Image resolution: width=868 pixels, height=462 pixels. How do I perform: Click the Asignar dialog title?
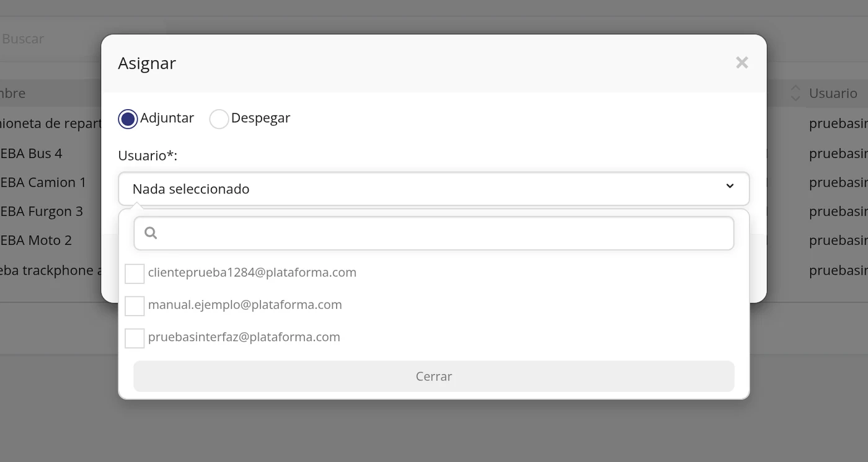click(147, 63)
